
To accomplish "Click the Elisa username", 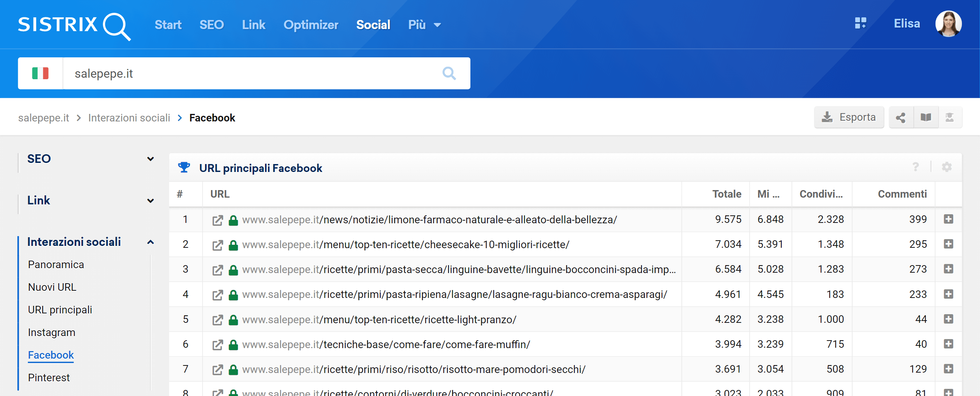I will pos(906,24).
